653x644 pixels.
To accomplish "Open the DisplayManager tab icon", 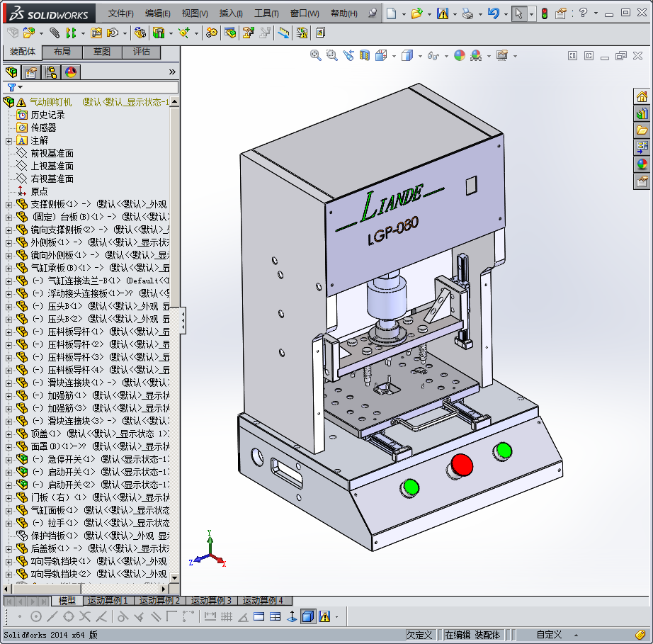I will point(70,72).
